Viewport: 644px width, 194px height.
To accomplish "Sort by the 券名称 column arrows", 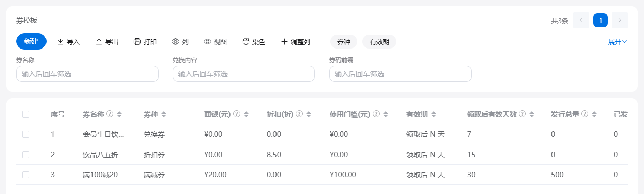I will coord(119,114).
